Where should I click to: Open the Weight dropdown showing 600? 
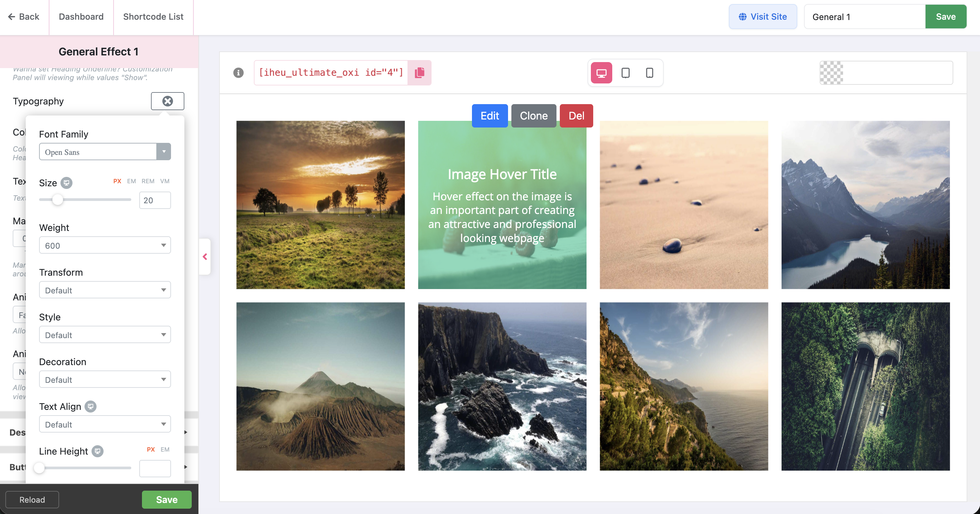105,245
